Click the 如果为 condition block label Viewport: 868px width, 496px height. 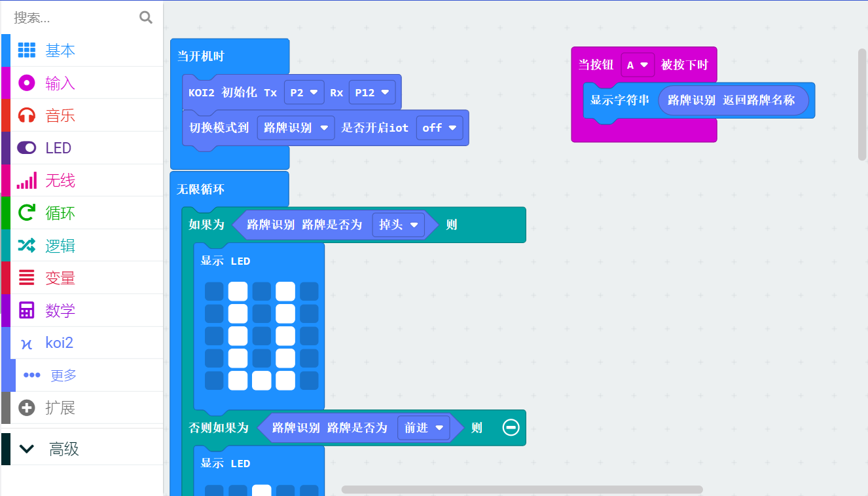coord(206,225)
